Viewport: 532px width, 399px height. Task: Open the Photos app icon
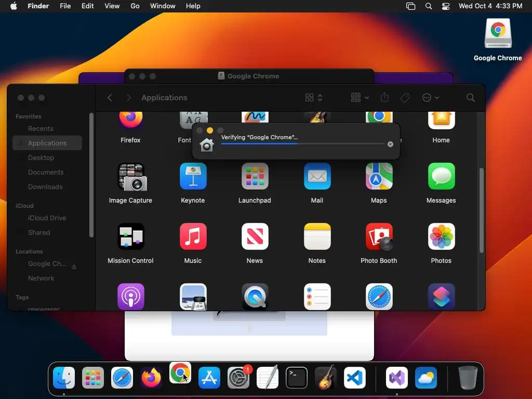[442, 236]
